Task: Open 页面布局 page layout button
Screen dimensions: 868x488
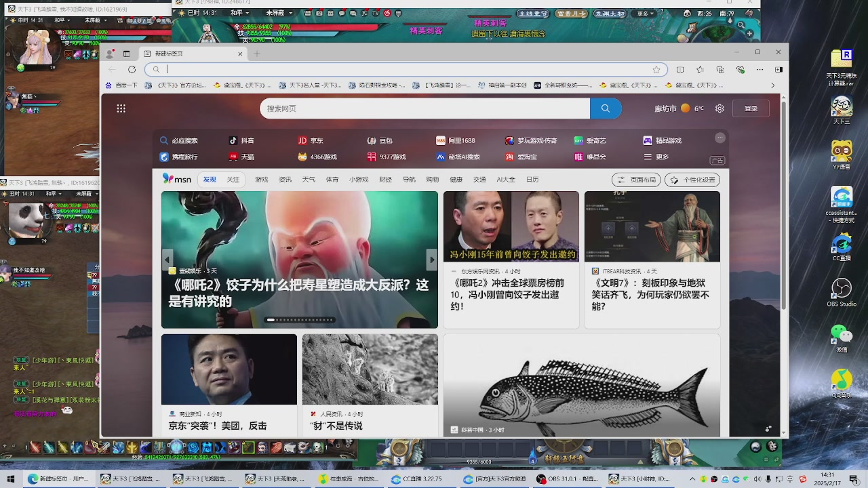Action: [636, 180]
